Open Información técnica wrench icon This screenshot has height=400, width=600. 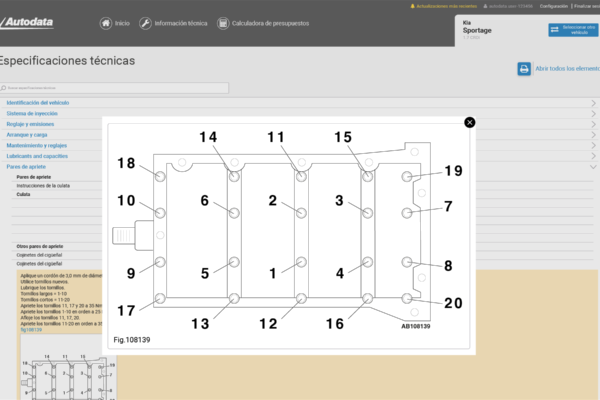point(146,23)
